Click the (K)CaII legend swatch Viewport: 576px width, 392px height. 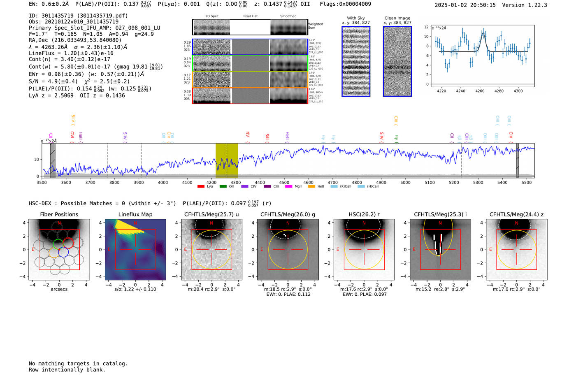[x=334, y=187]
